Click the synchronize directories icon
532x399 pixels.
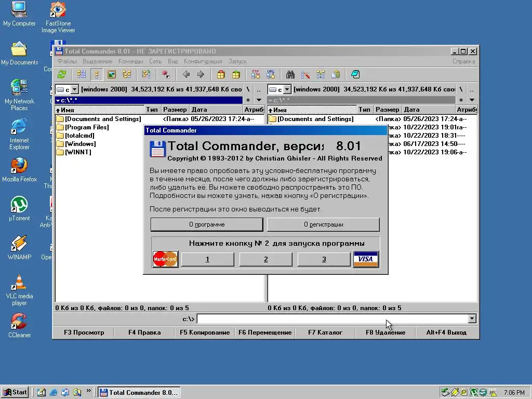coord(321,74)
